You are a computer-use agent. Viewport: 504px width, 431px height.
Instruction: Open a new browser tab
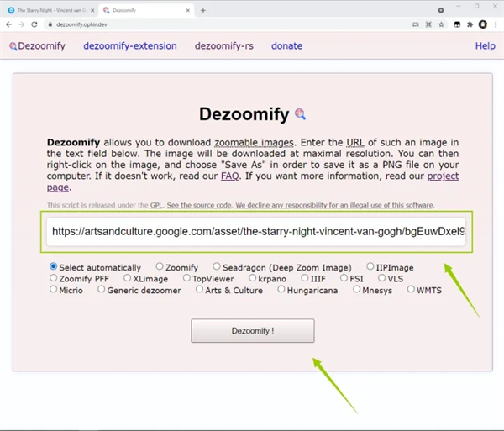[202, 10]
